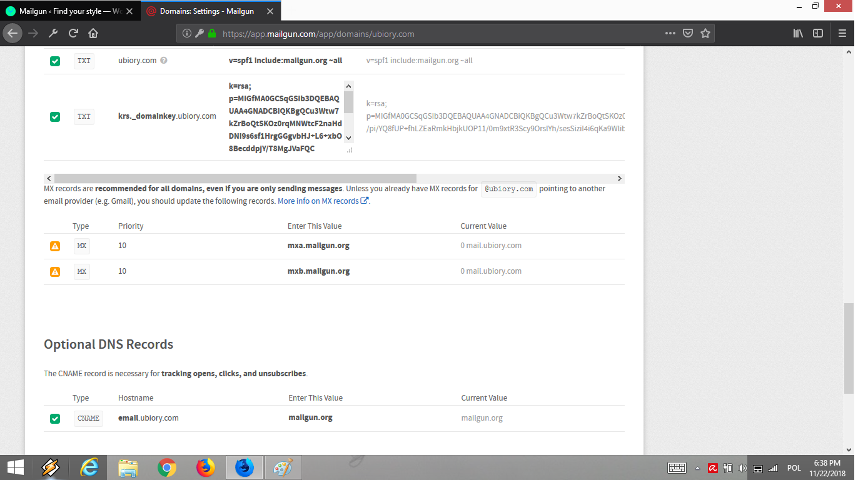Click the krs._domainkey.ubiory.com hostname
Image resolution: width=868 pixels, height=480 pixels.
coord(167,116)
